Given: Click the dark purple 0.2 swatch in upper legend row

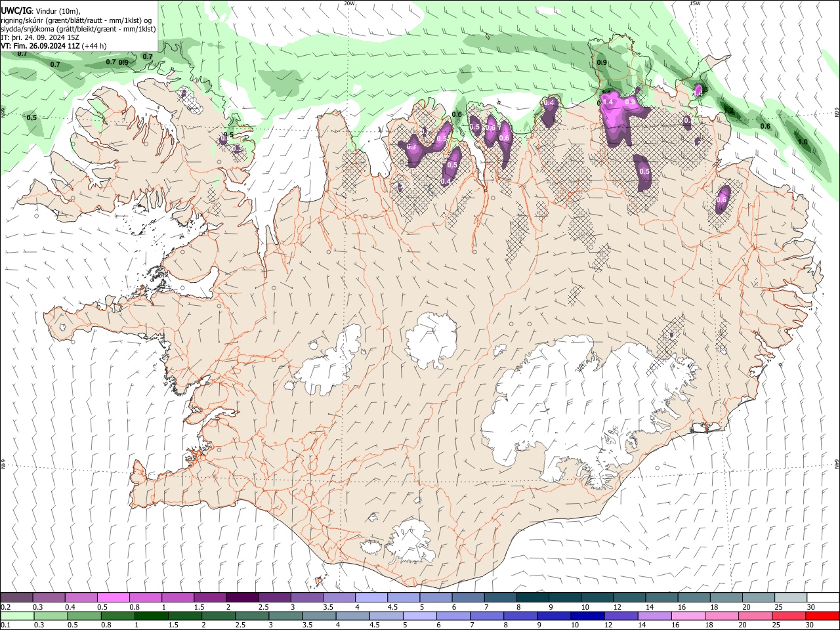Looking at the screenshot, I should tap(16, 598).
